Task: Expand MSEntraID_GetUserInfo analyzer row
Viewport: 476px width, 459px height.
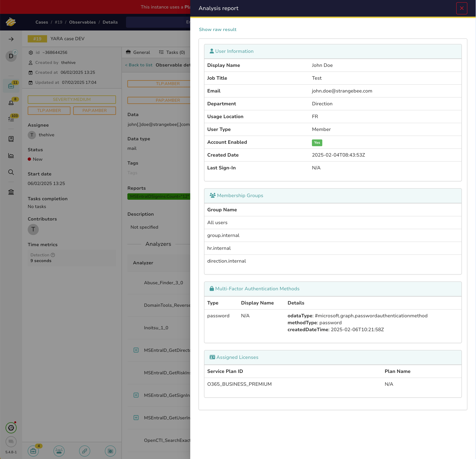Action: pyautogui.click(x=136, y=418)
